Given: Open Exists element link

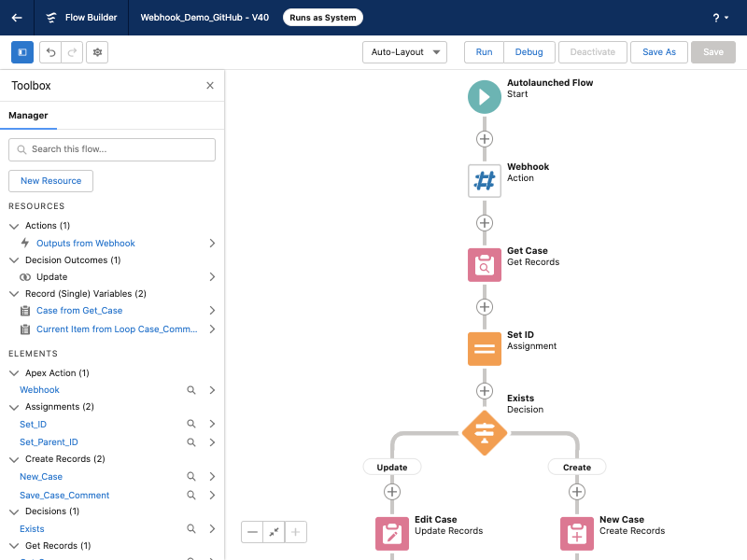Looking at the screenshot, I should pos(32,529).
